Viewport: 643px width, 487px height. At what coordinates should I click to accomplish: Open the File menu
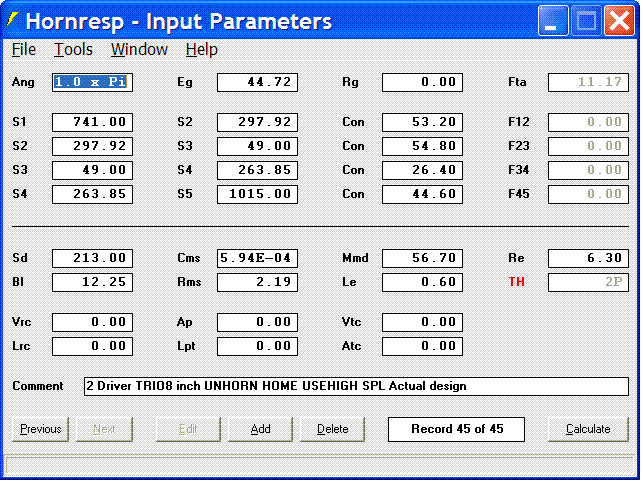point(24,50)
